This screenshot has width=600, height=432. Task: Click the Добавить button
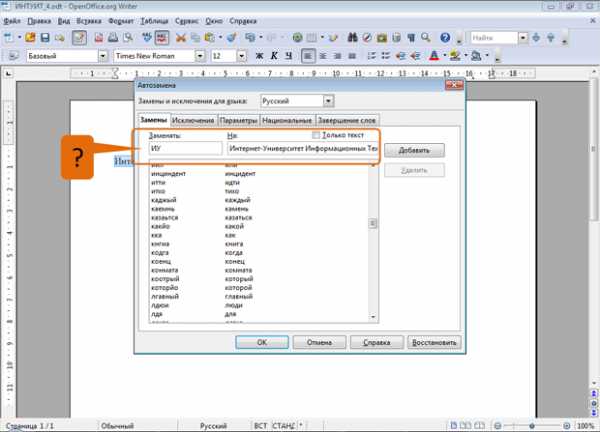coord(414,150)
